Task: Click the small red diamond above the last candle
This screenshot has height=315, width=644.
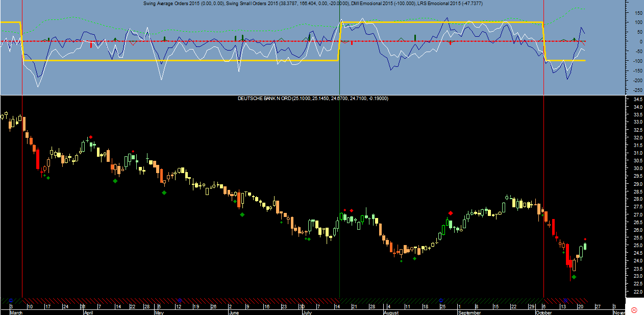Action: (585, 239)
